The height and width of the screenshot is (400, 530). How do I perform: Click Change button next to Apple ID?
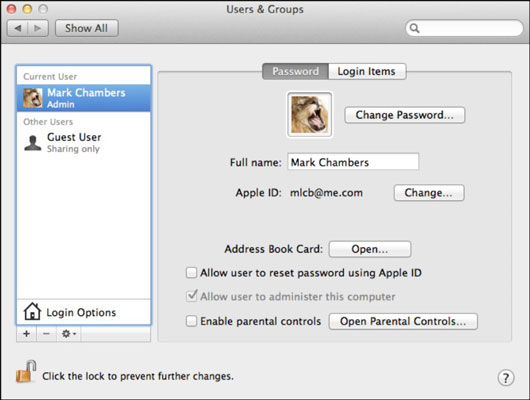click(429, 193)
